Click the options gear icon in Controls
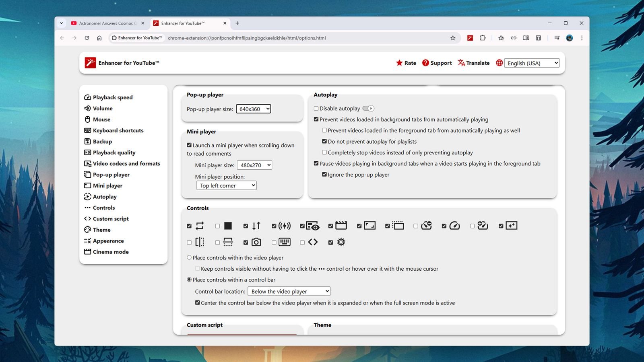Image resolution: width=644 pixels, height=362 pixels. [x=341, y=242]
